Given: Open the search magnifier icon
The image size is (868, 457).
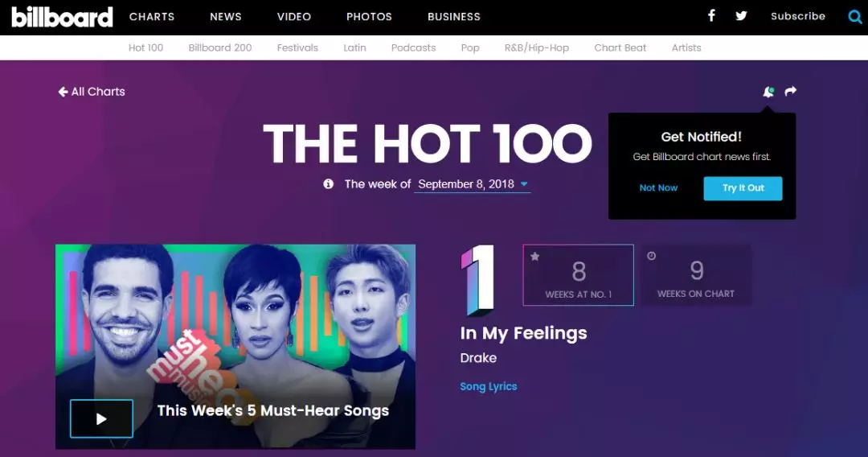Looking at the screenshot, I should pyautogui.click(x=854, y=17).
